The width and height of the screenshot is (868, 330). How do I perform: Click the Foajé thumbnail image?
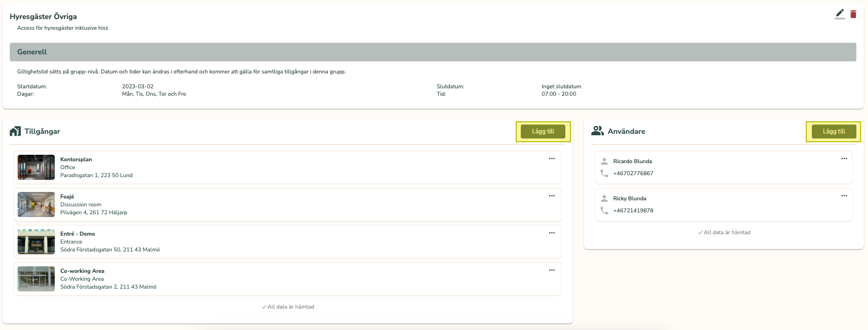(x=36, y=205)
